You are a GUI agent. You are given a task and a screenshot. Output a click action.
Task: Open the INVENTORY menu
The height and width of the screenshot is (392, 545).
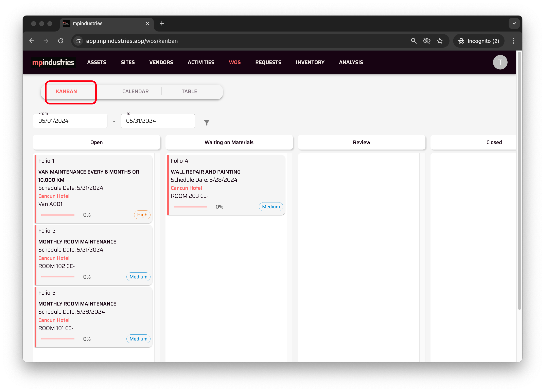(310, 62)
